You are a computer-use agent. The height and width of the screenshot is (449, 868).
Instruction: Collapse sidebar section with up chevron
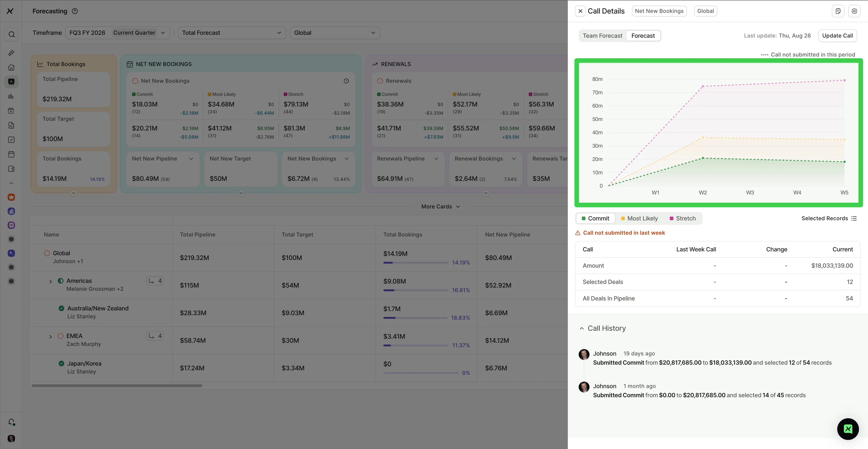coord(12,183)
